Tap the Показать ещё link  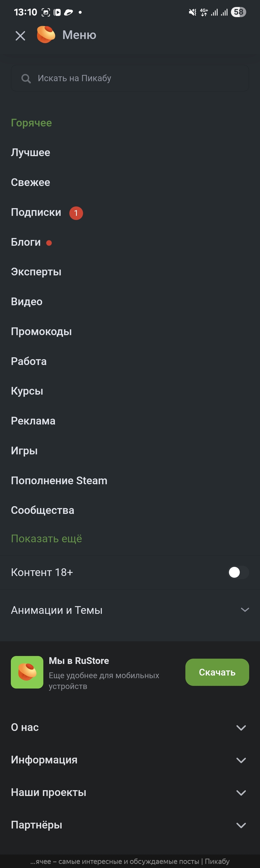point(46,538)
